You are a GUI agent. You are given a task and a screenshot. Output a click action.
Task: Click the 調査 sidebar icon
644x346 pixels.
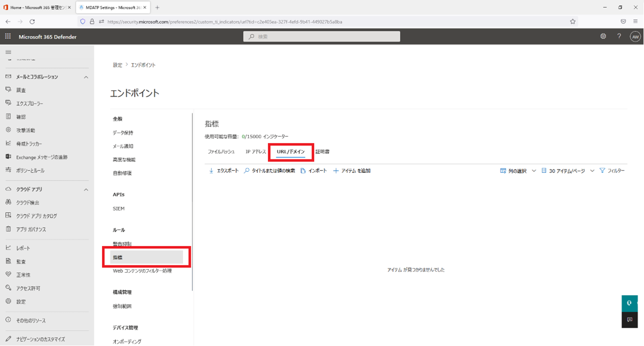pos(8,90)
